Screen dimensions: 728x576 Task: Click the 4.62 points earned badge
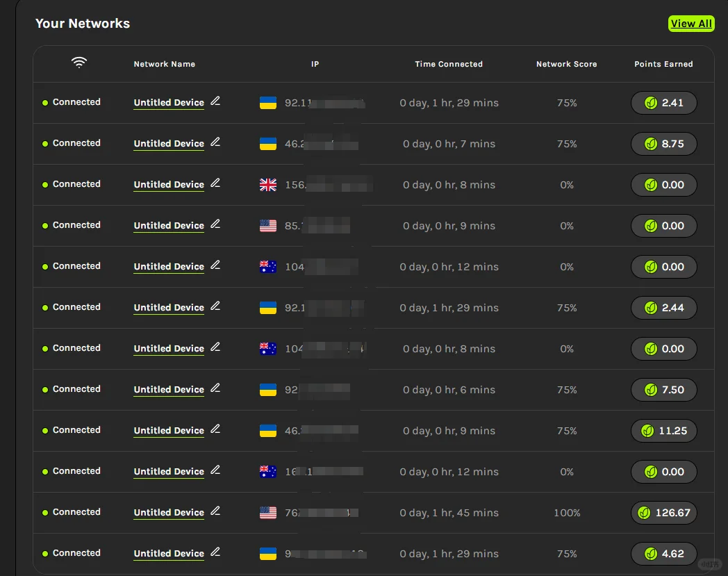tap(664, 554)
